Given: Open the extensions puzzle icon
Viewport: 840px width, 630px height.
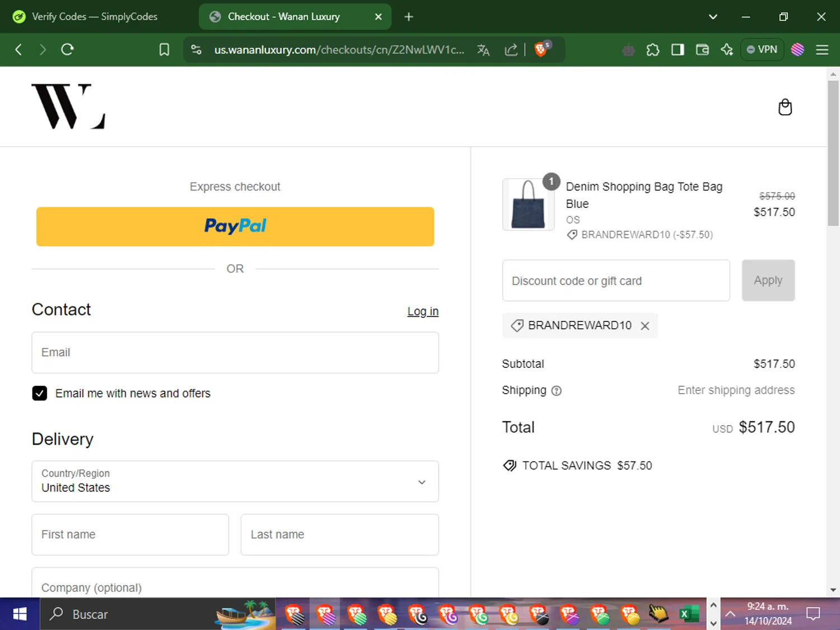Looking at the screenshot, I should tap(653, 50).
